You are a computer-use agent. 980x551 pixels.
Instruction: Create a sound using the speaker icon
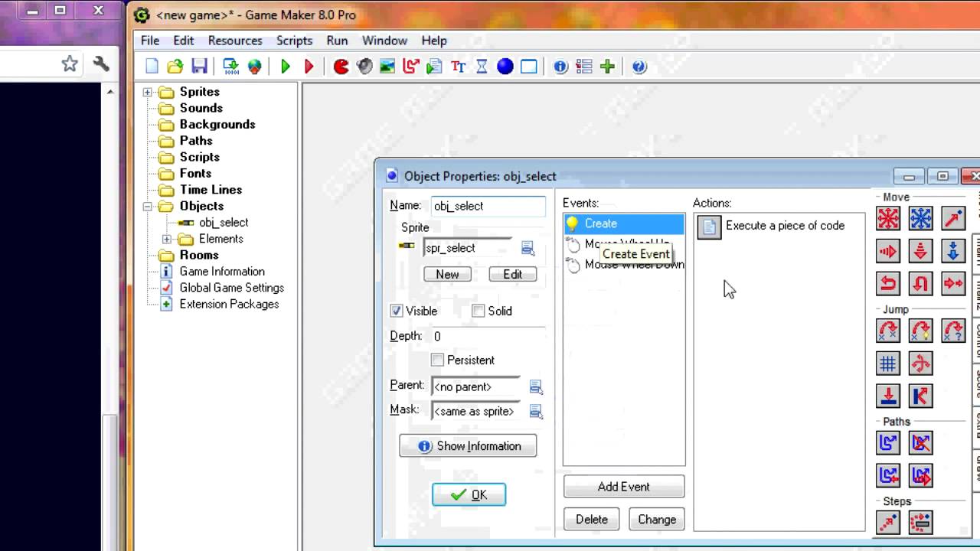(x=364, y=67)
